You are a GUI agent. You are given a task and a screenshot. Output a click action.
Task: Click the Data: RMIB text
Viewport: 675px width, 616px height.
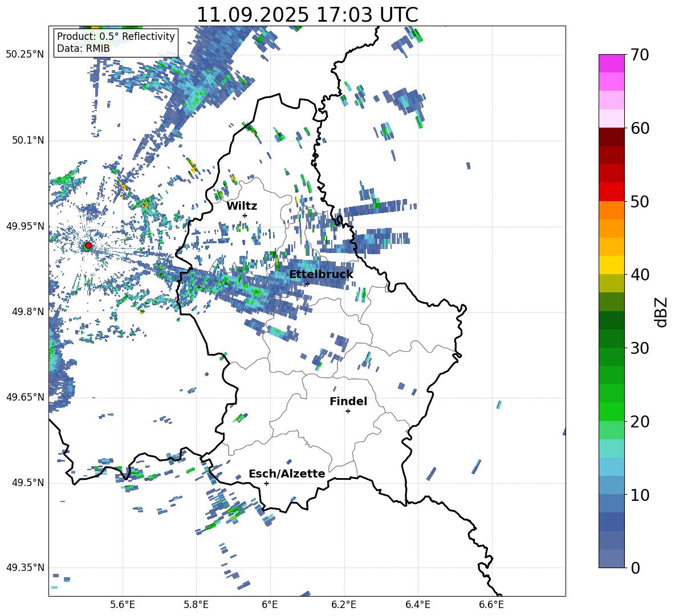83,48
